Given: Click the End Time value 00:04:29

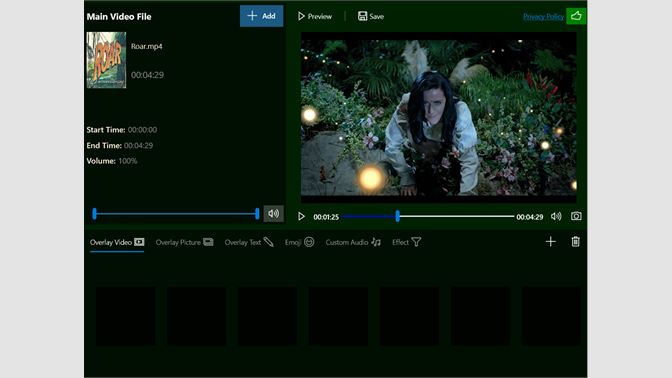Looking at the screenshot, I should [x=138, y=145].
